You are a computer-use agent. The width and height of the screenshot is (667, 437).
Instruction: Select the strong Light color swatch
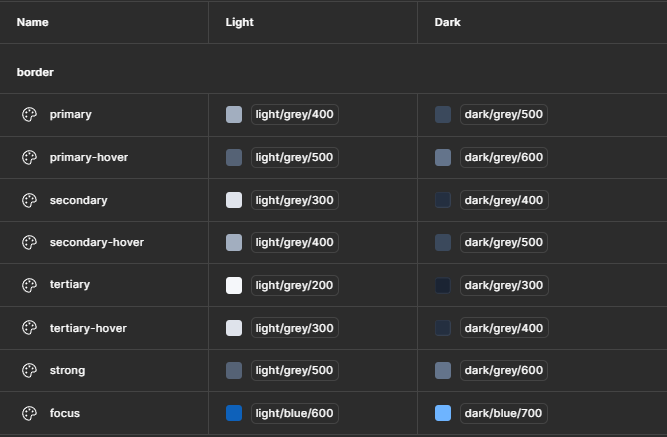click(234, 370)
